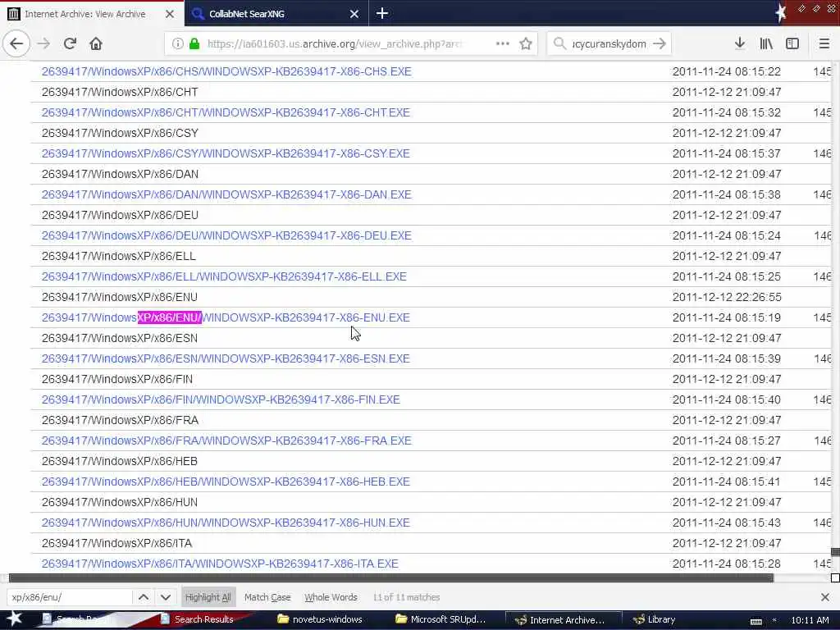
Task: Toggle Match Case option
Action: tap(267, 597)
